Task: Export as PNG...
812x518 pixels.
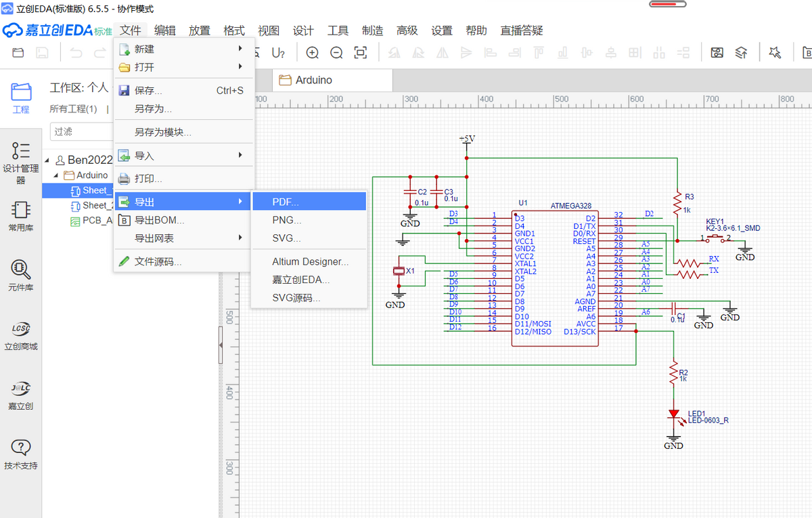Action: (309, 220)
